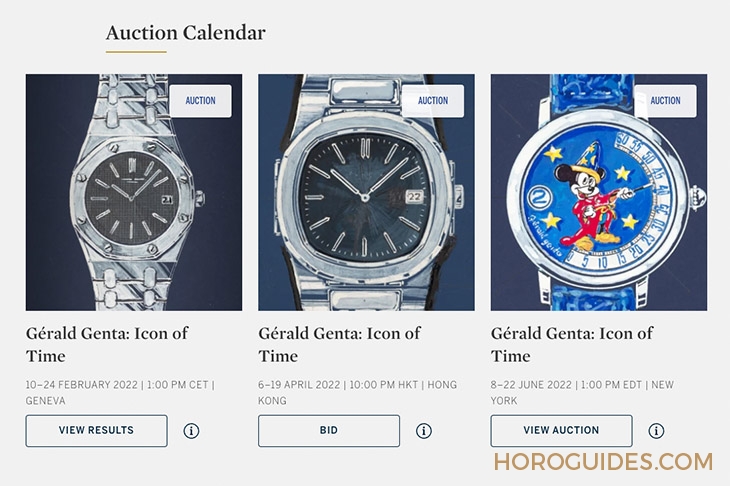Open the Mickey Mouse watch artwork thumbnail
Image resolution: width=730 pixels, height=486 pixels.
coord(599,192)
